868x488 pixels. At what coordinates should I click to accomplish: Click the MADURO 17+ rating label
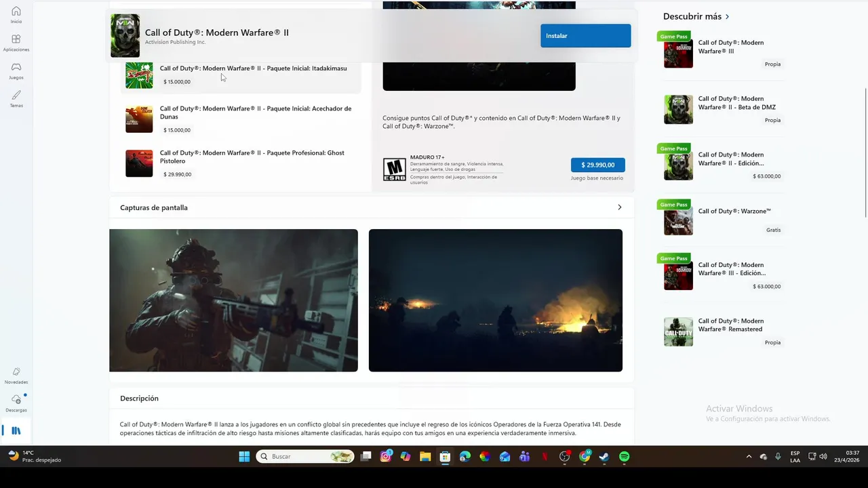(427, 157)
